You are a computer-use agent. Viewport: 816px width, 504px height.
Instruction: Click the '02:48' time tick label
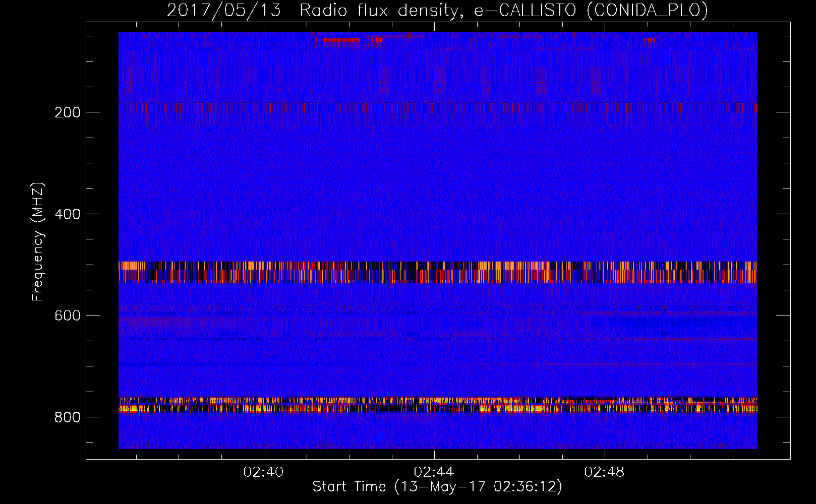coord(604,472)
